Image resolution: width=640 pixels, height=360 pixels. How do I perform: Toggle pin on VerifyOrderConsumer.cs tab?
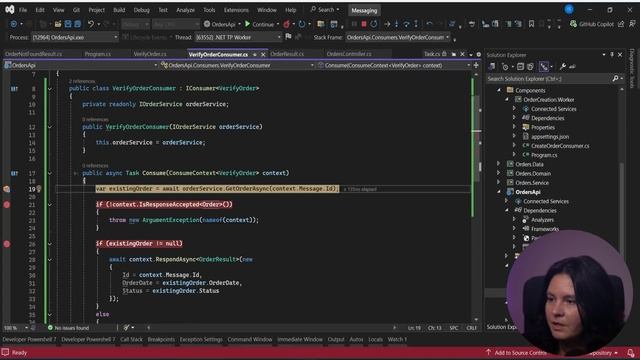pos(254,54)
